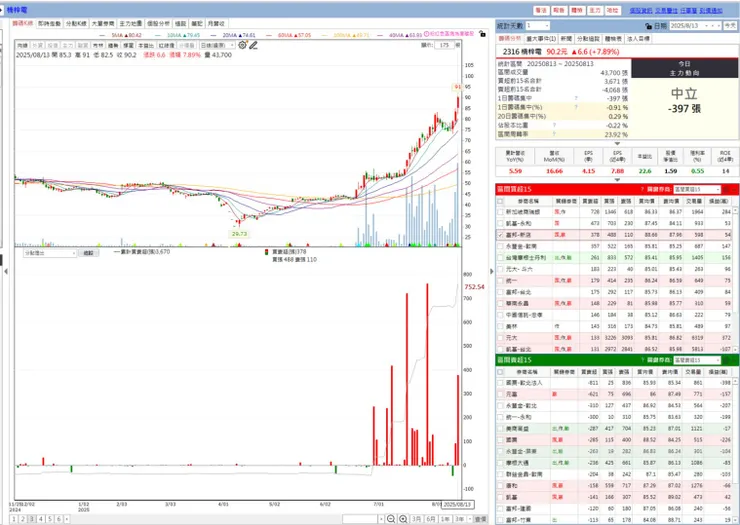Click the question mark in the green 賣超15 header
Screen dimensions: 740x525
pos(642,360)
